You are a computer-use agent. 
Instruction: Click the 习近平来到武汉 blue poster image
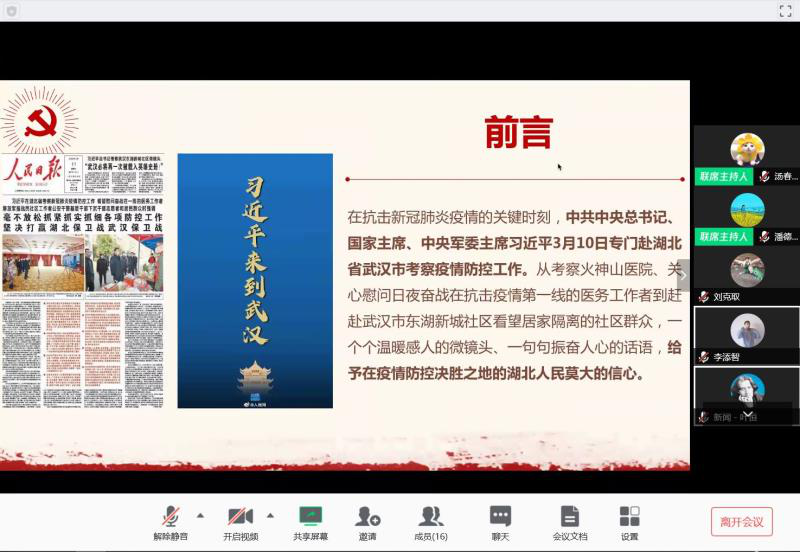click(x=255, y=280)
